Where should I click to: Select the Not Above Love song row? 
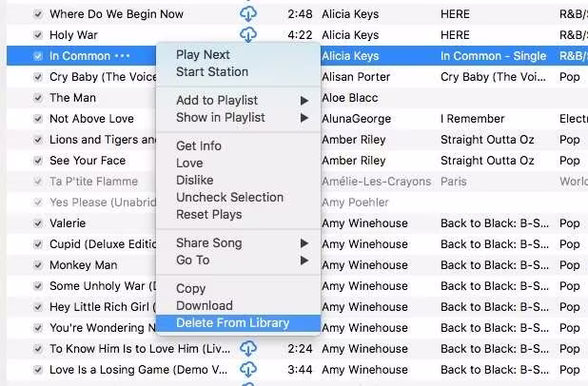[x=298, y=119]
